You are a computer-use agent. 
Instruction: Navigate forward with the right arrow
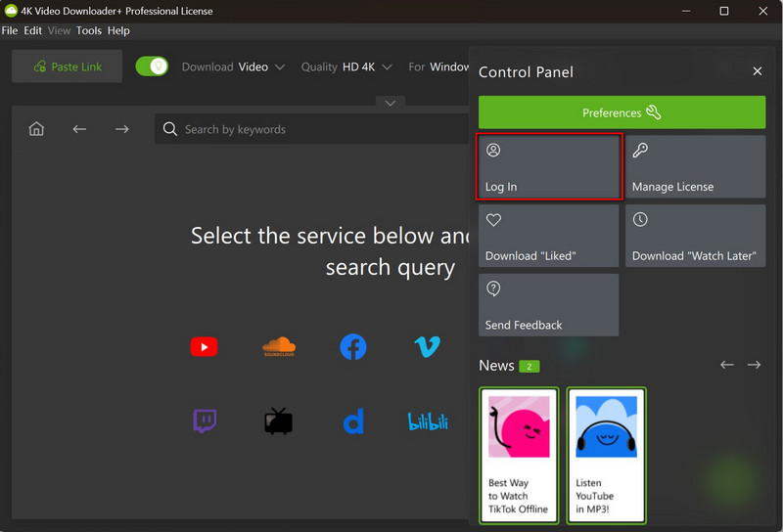point(121,129)
